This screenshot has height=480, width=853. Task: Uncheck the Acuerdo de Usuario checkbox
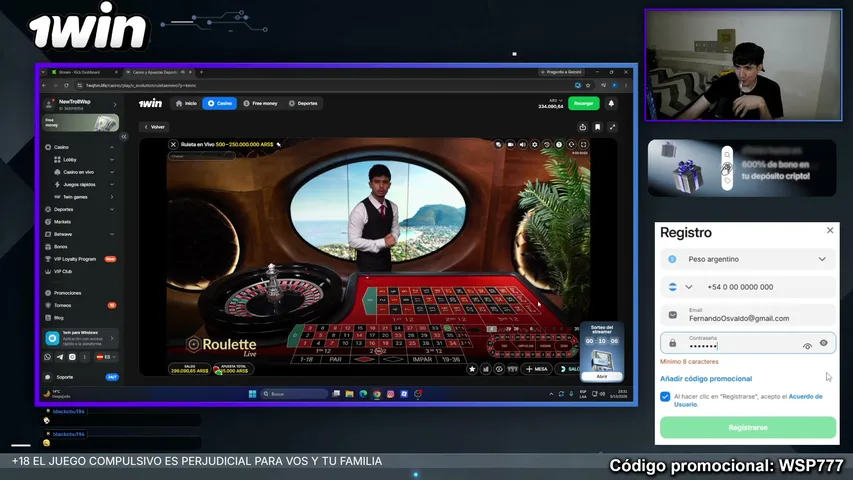click(665, 397)
